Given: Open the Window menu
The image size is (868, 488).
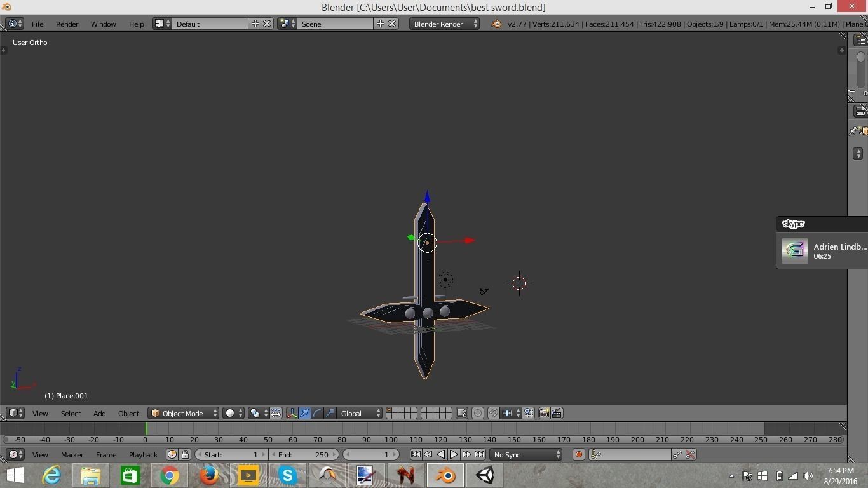Looking at the screenshot, I should pyautogui.click(x=103, y=24).
